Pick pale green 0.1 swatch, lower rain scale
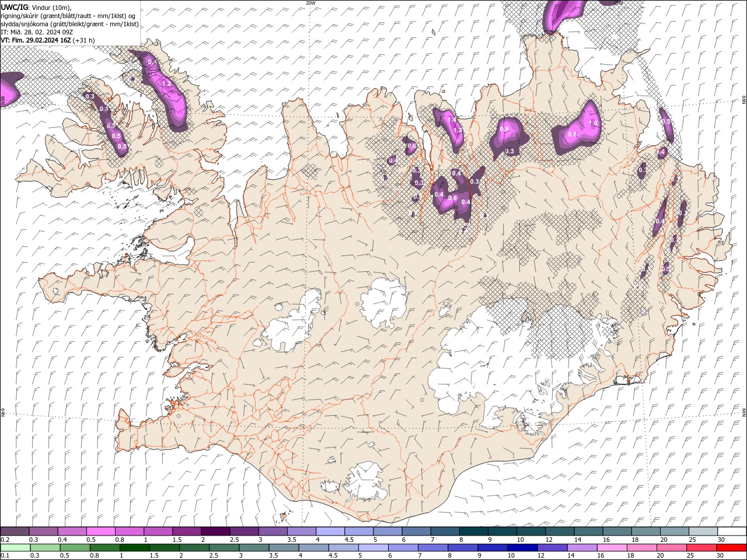This screenshot has width=747, height=560. pos(15,548)
